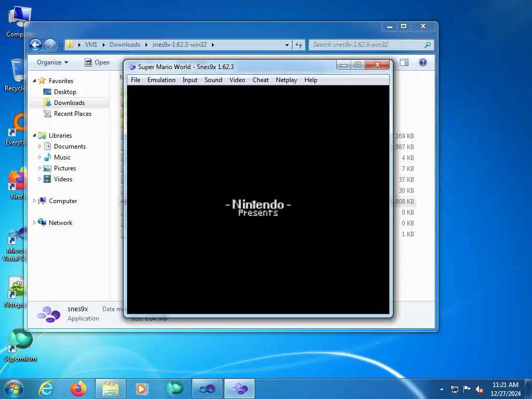Click the Action Center flag icon
This screenshot has width=532, height=399.
(x=467, y=389)
